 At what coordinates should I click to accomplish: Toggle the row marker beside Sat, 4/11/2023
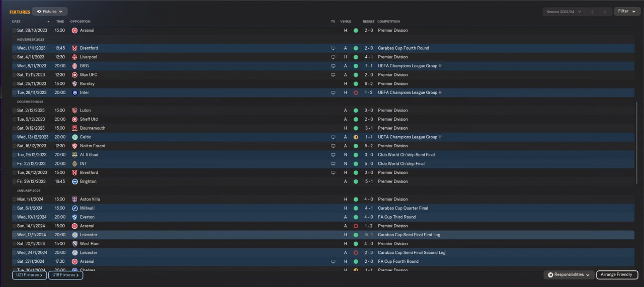tap(15, 57)
